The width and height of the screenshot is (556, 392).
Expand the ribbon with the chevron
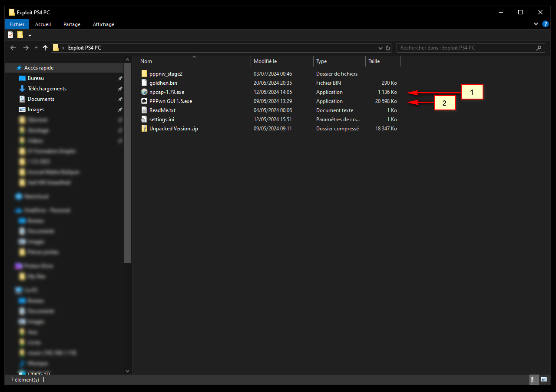coord(536,24)
